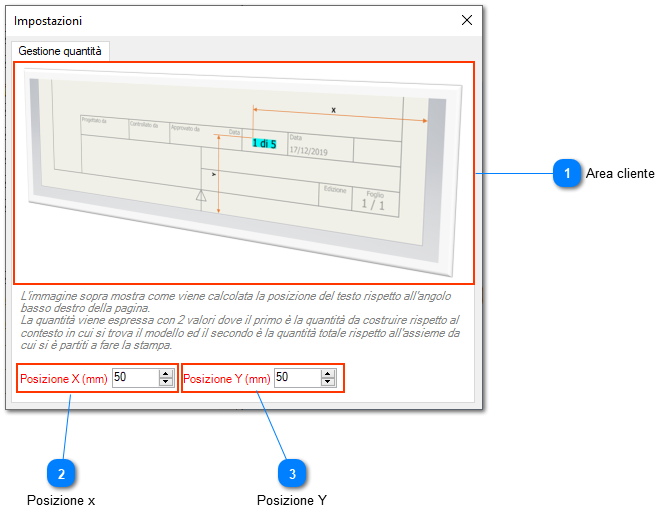The height and width of the screenshot is (524, 671).
Task: Increase Posizione X with up arrow
Action: [x=166, y=374]
